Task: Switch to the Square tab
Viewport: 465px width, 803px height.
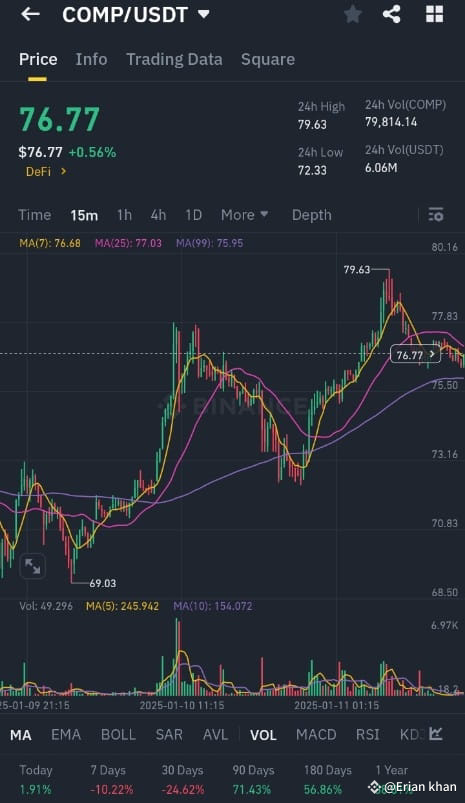Action: [268, 59]
